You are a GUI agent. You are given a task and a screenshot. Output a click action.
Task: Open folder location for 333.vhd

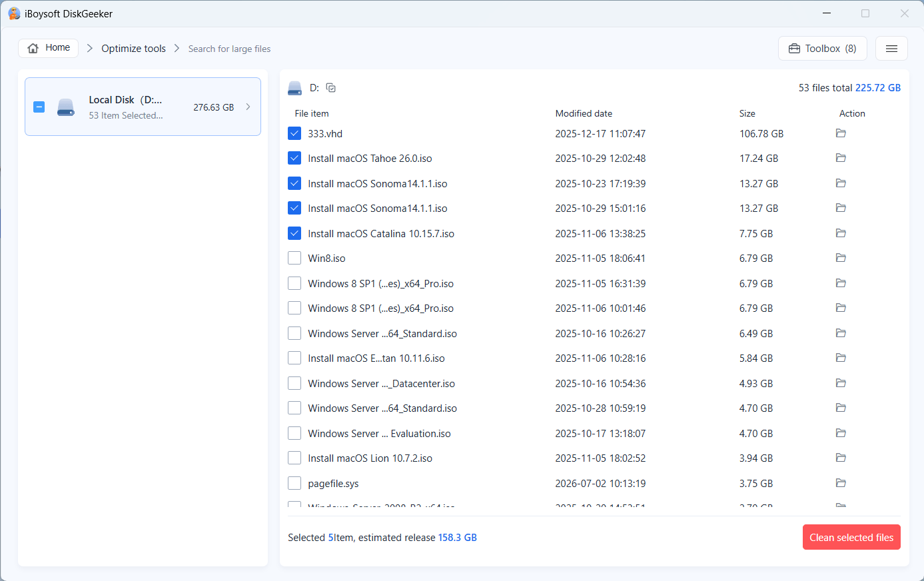pos(841,133)
